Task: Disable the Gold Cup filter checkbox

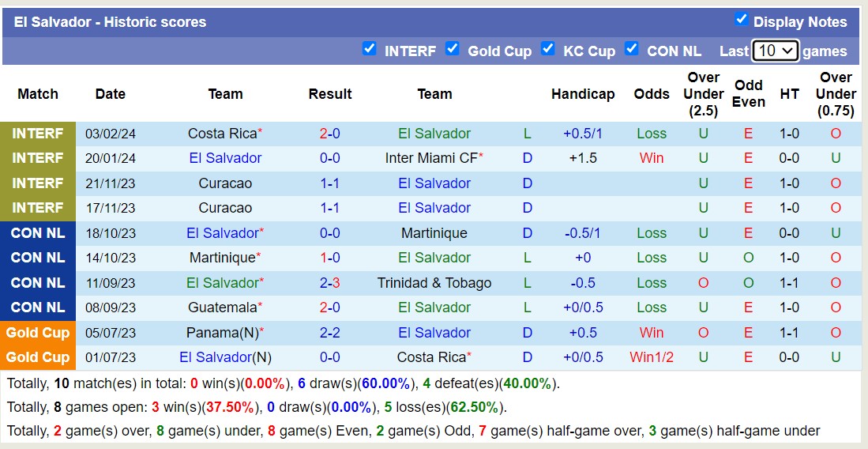Action: 452,49
